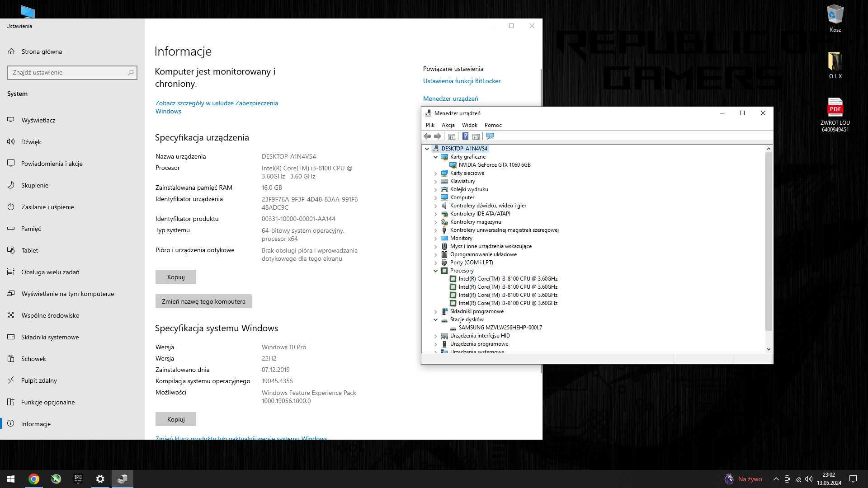
Task: Click the Forward arrow in Device Manager toolbar
Action: coord(438,136)
